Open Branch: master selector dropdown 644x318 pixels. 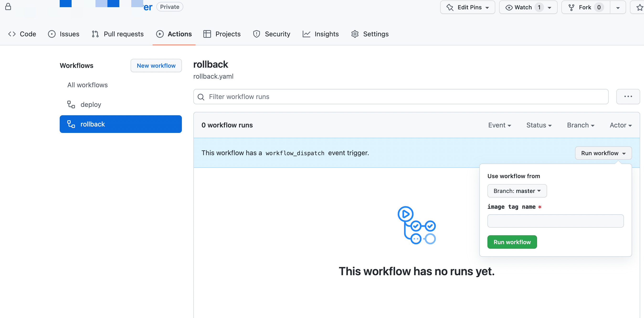[x=517, y=191]
